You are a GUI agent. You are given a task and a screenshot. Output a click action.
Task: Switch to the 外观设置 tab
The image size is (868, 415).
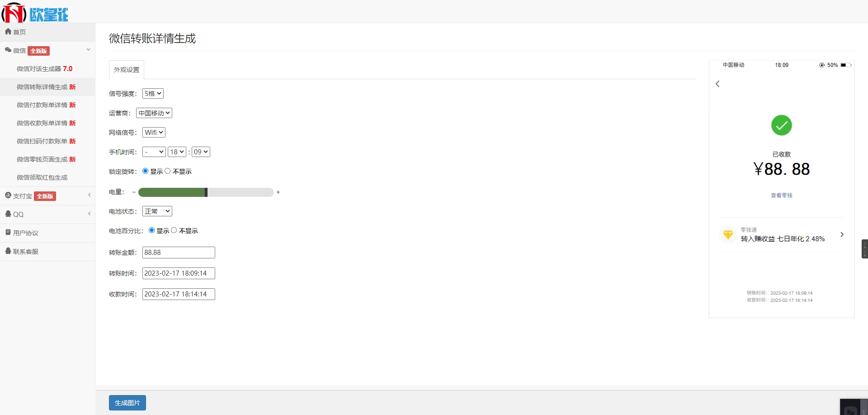click(x=127, y=70)
